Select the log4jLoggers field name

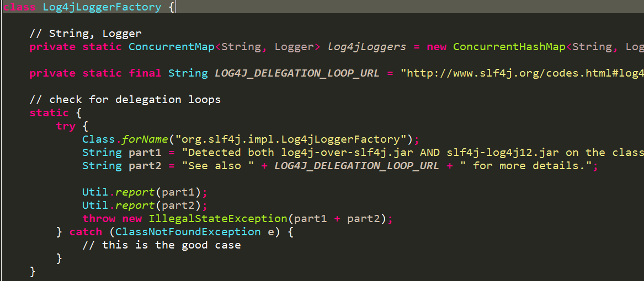coord(366,47)
